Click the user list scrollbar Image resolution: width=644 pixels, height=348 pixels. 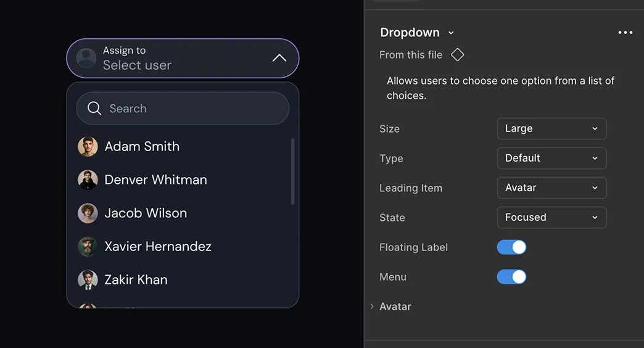[292, 172]
